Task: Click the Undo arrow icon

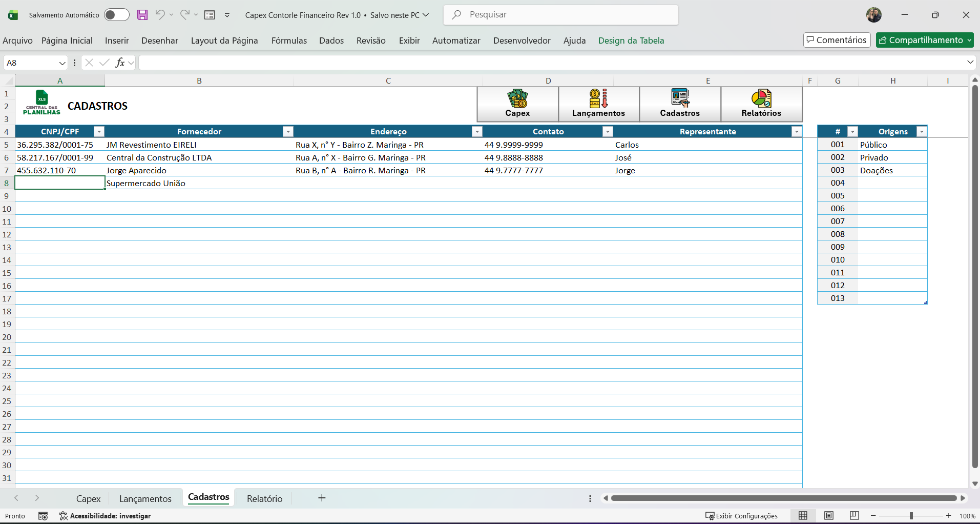Action: (160, 15)
